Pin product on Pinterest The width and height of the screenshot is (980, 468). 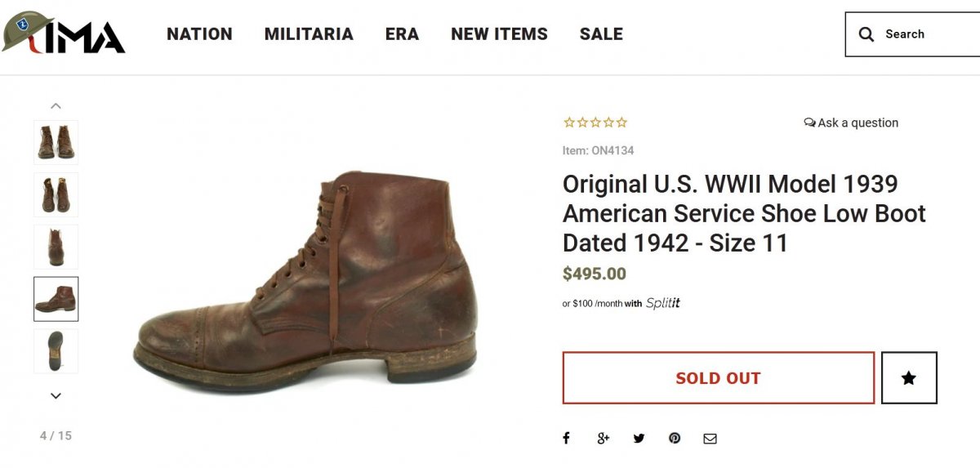tap(675, 439)
